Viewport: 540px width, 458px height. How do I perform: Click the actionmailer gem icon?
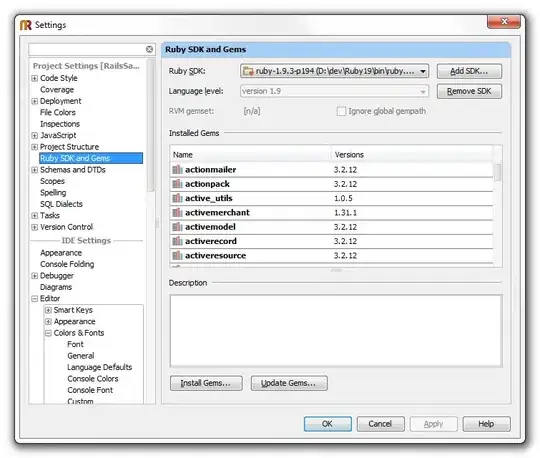tap(177, 169)
